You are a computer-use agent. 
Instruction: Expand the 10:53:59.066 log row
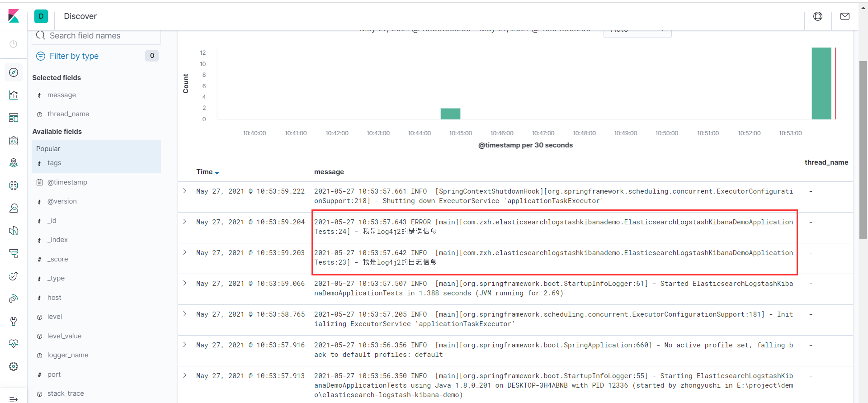pos(185,283)
